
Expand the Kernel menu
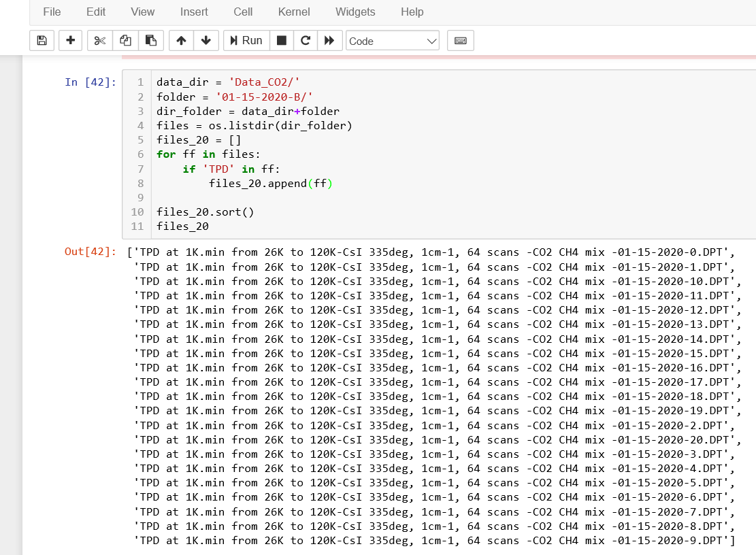(293, 12)
